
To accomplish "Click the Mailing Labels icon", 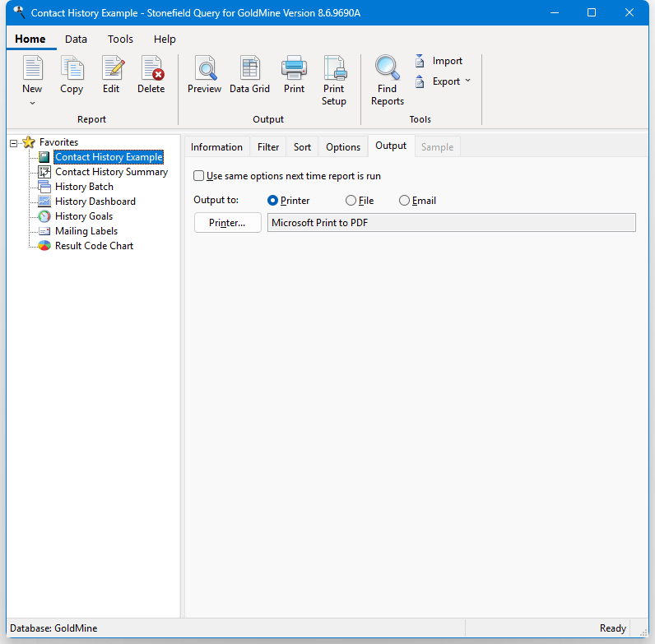I will (x=44, y=231).
